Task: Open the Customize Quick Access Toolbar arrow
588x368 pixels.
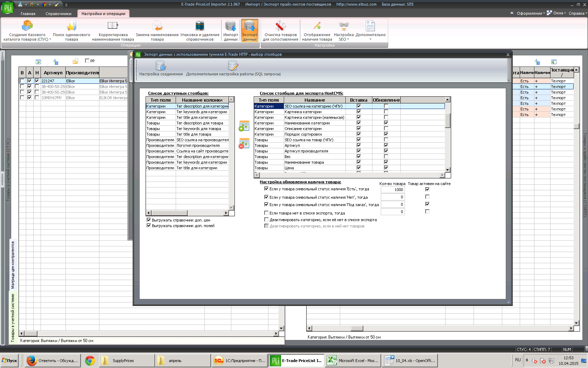Action: (x=66, y=5)
